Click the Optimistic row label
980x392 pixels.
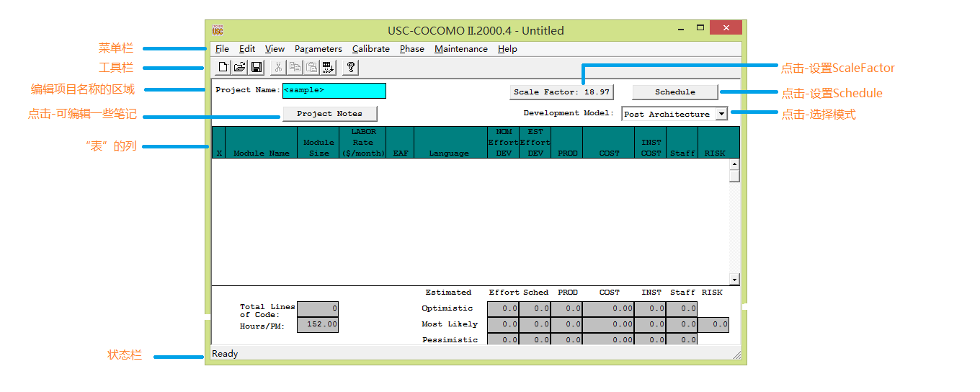click(447, 308)
